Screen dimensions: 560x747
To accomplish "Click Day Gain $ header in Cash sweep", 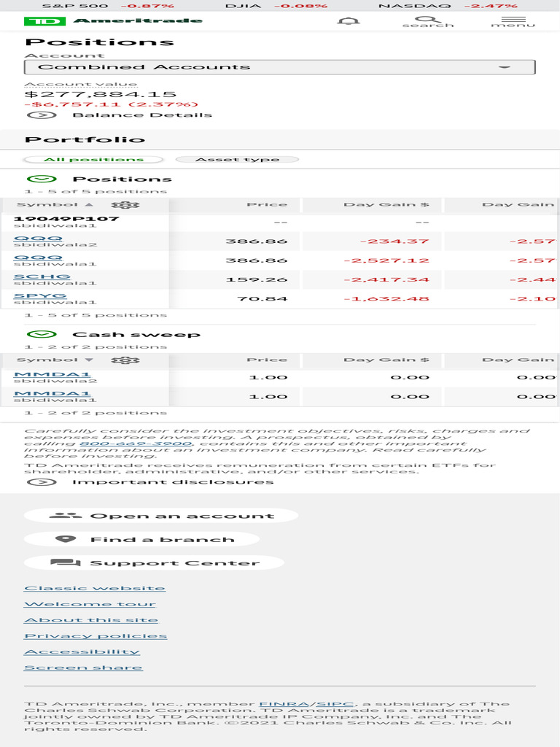I will click(386, 360).
